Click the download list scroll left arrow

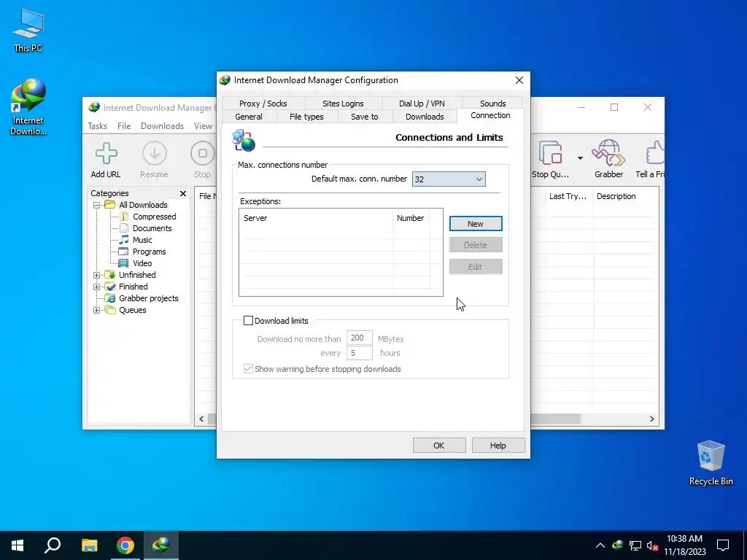(201, 419)
